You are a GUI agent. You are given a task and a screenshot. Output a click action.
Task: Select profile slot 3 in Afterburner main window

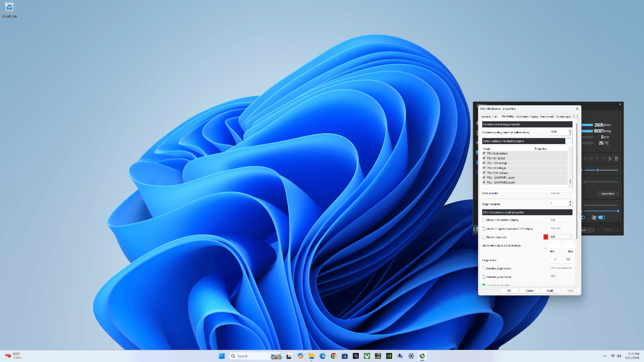click(x=597, y=158)
